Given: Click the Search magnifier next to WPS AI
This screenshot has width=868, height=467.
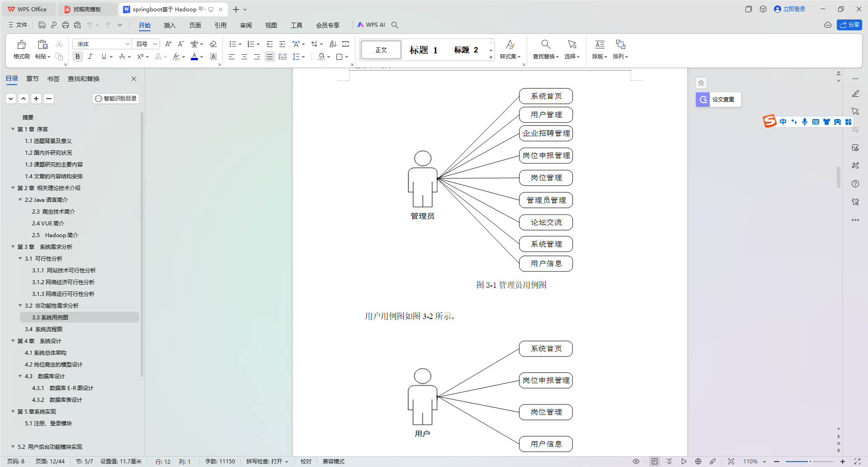Looking at the screenshot, I should coord(395,25).
